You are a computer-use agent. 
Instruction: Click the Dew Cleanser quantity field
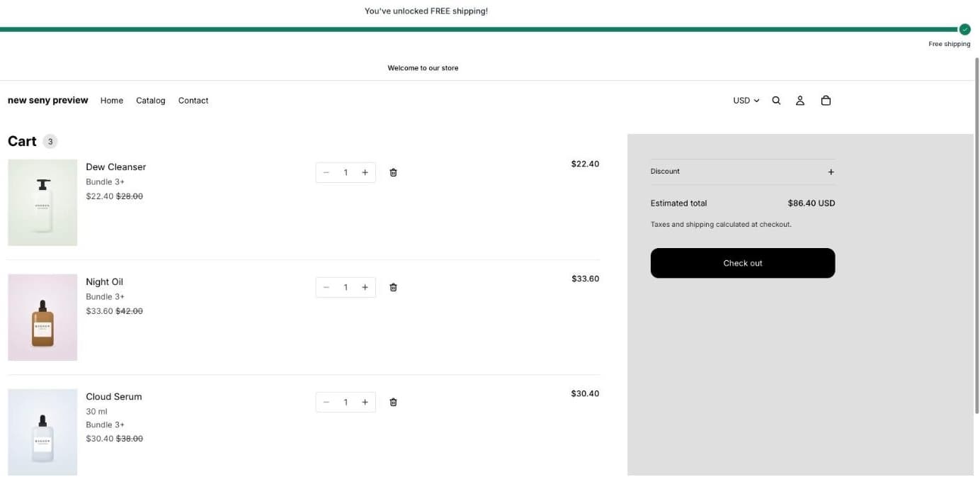tap(346, 172)
